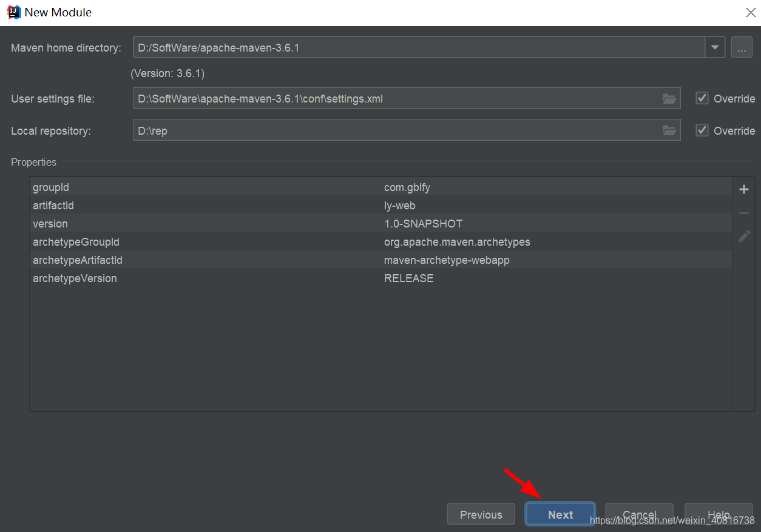Image resolution: width=761 pixels, height=532 pixels.
Task: Toggle Override for Local repository
Action: click(702, 130)
